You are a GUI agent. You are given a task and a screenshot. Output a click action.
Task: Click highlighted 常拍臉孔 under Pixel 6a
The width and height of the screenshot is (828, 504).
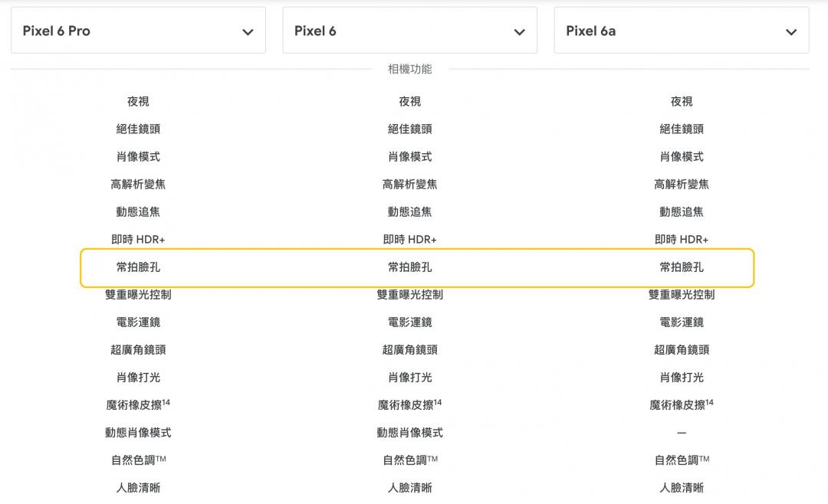point(681,267)
